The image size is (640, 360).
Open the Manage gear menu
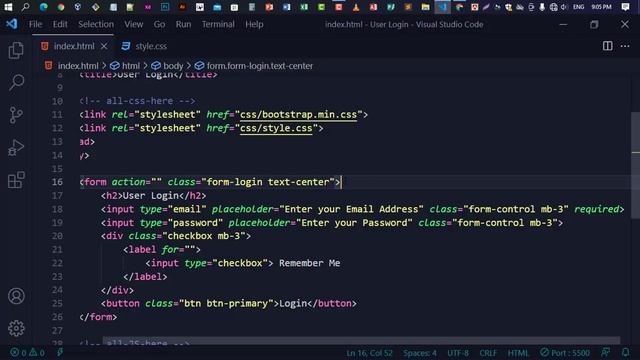tap(16, 328)
